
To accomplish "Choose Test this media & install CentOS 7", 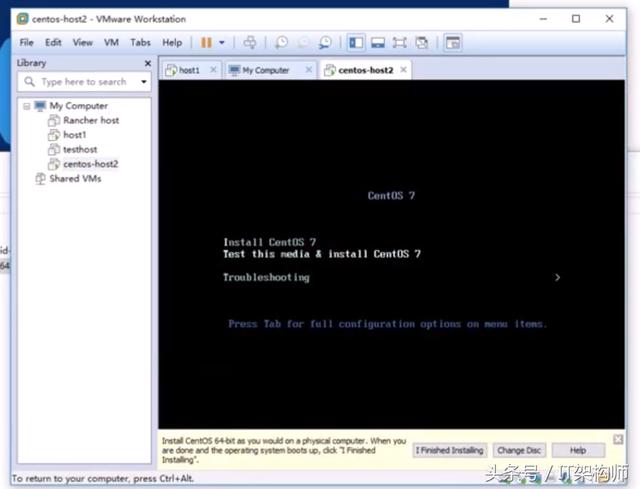I will [x=322, y=254].
